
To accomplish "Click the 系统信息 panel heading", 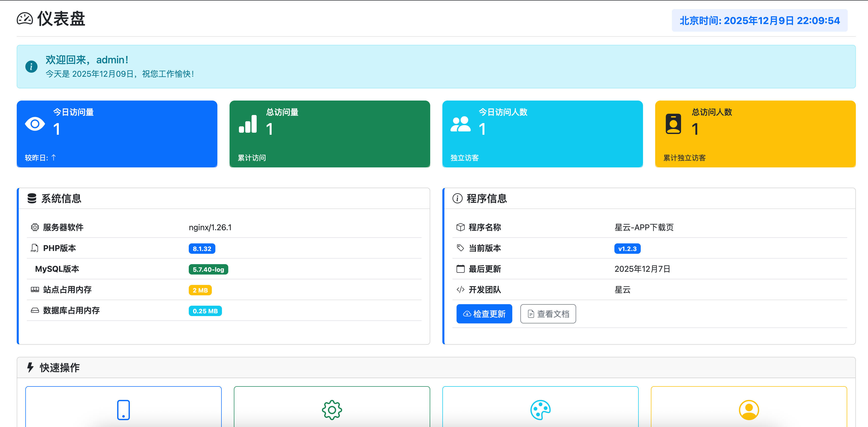I will pos(61,198).
